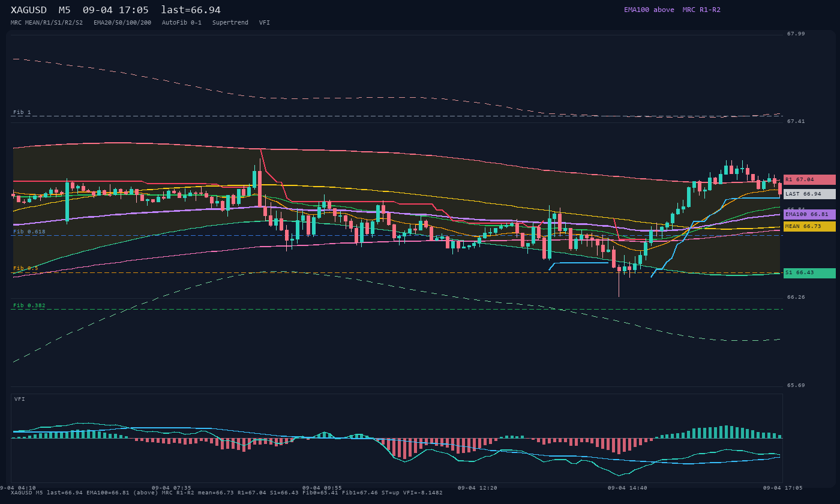Click the R1 67.04 price tag
Viewport: 840px width, 504px height.
809,179
